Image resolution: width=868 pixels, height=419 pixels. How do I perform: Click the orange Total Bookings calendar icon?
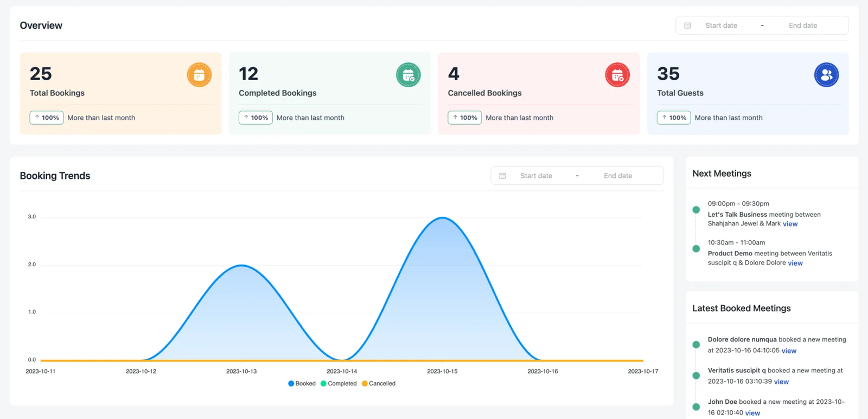(199, 75)
